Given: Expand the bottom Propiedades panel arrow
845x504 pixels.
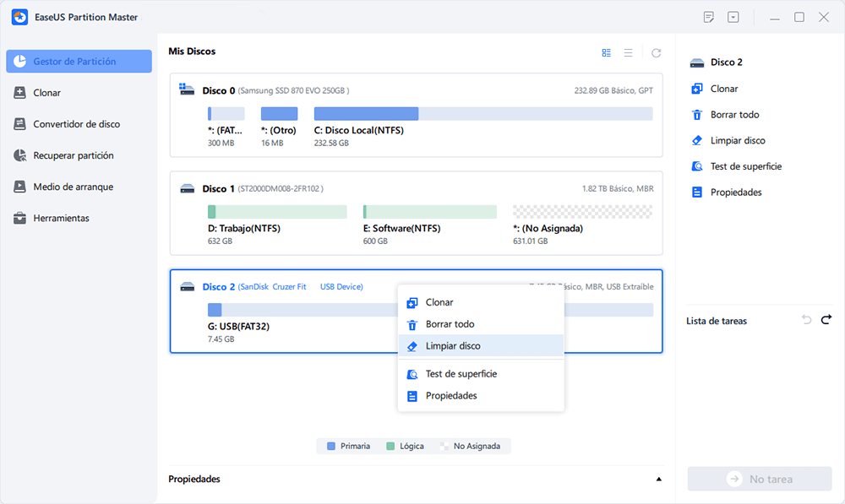Looking at the screenshot, I should click(x=658, y=480).
